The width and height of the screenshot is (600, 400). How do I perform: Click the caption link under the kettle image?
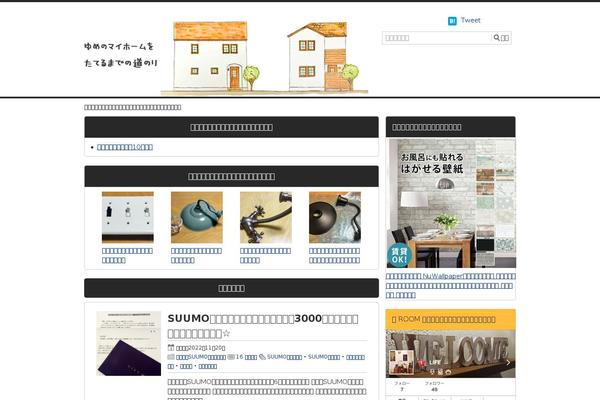196,255
